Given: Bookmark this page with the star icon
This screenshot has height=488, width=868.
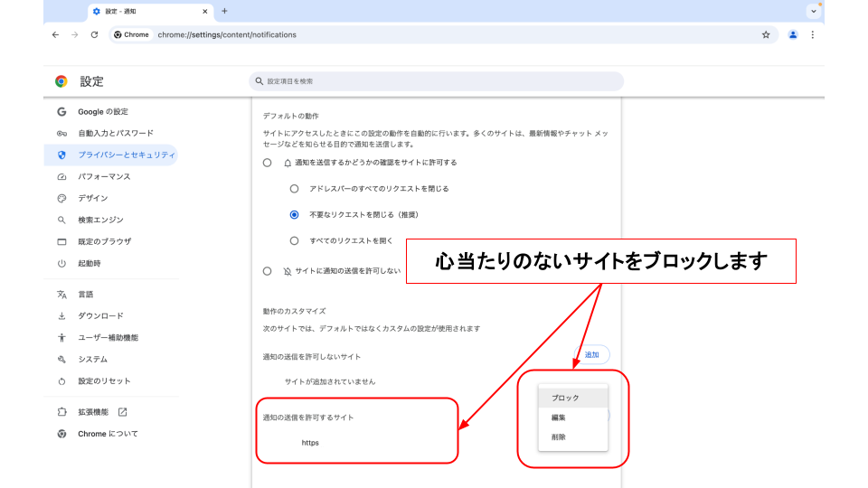Looking at the screenshot, I should [x=766, y=35].
